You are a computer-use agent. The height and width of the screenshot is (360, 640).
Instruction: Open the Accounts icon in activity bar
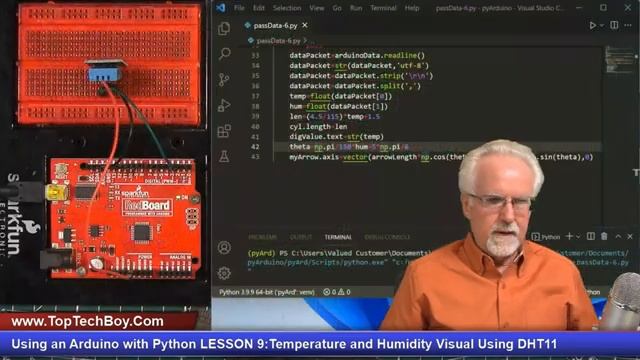pos(224,247)
